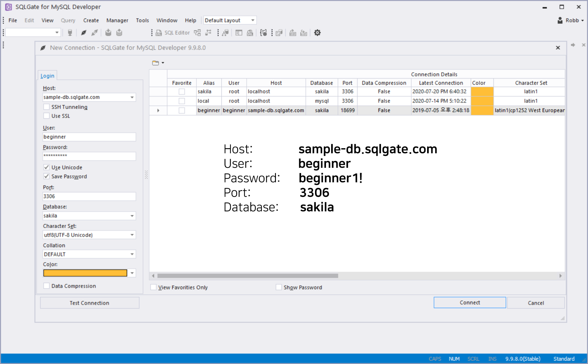Open the File menu
This screenshot has width=588, height=364.
[13, 20]
